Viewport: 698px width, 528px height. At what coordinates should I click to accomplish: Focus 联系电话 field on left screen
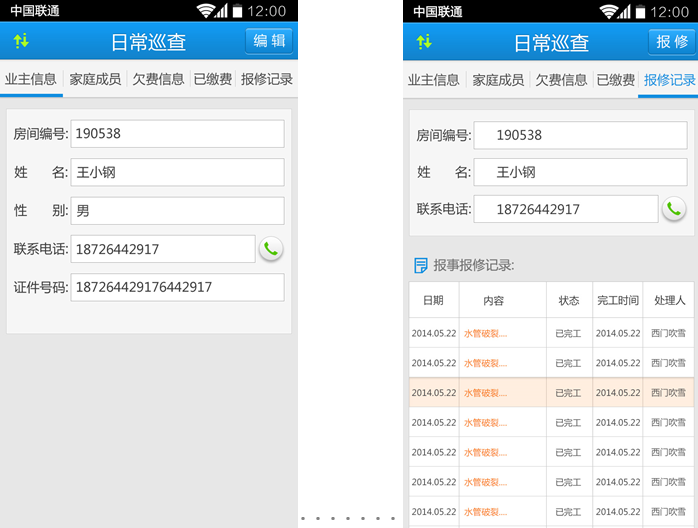coord(163,249)
